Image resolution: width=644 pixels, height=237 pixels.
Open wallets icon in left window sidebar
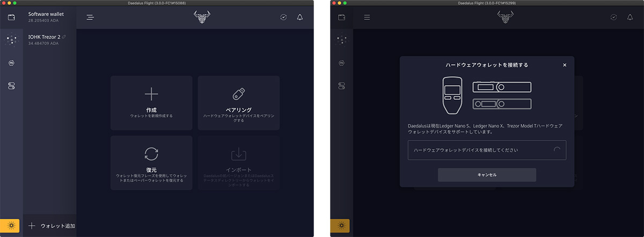(11, 17)
